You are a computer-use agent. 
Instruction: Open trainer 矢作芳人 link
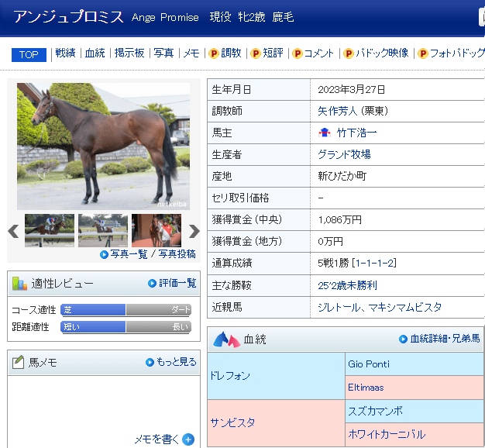pos(338,111)
